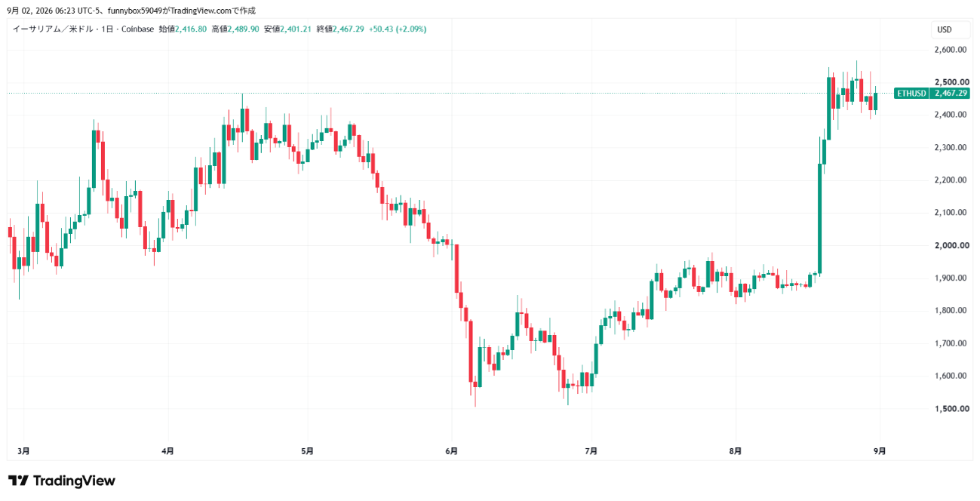Select the 9月 time axis label

[x=880, y=451]
